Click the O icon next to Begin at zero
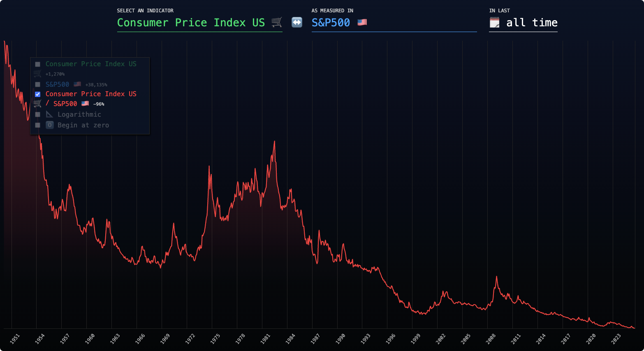The width and height of the screenshot is (644, 351). tap(49, 125)
